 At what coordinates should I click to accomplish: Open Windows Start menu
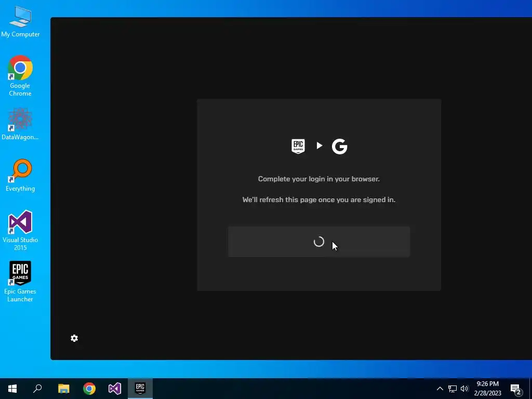click(x=12, y=389)
